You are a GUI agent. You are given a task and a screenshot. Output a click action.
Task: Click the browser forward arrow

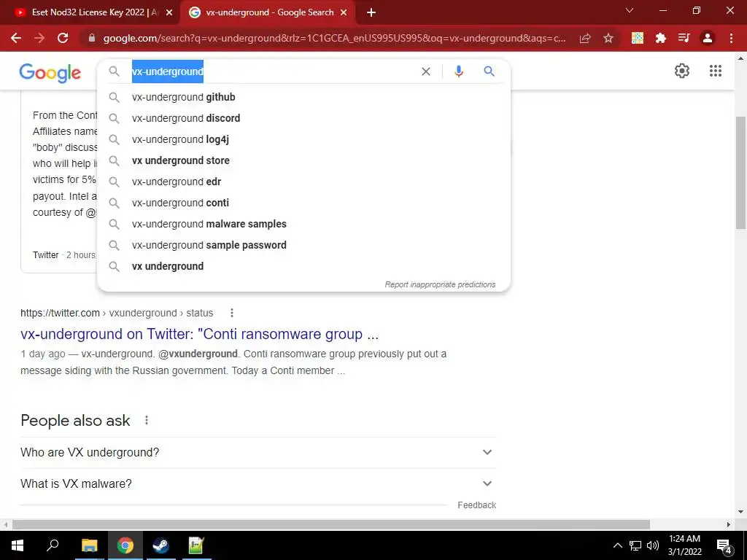[x=39, y=38]
